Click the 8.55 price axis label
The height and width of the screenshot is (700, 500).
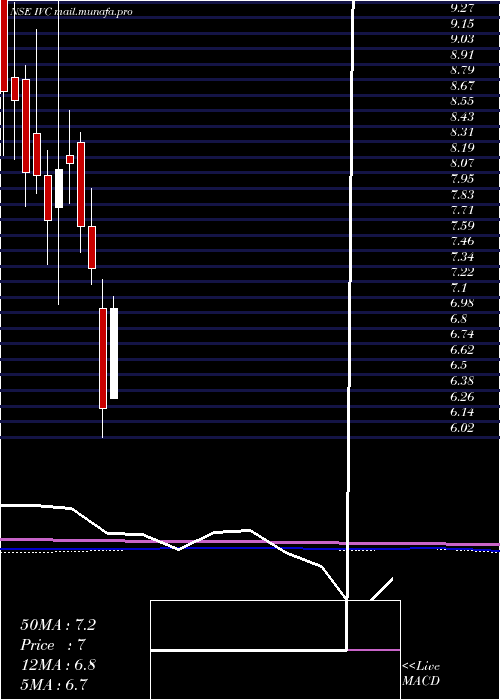462,101
